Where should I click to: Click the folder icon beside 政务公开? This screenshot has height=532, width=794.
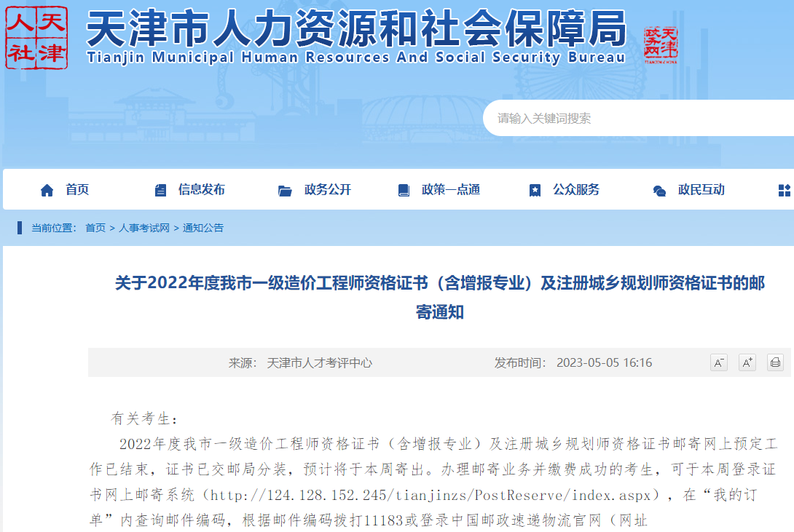pos(285,191)
